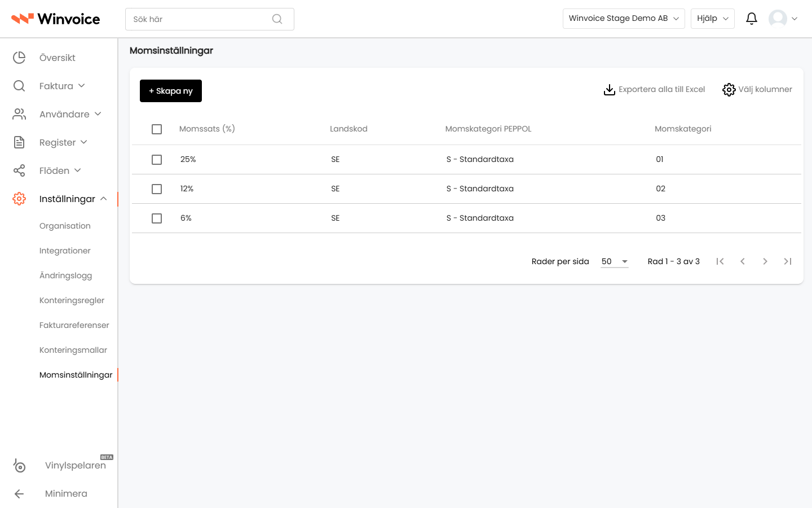
Task: Toggle the select-all header checkbox
Action: tap(157, 129)
